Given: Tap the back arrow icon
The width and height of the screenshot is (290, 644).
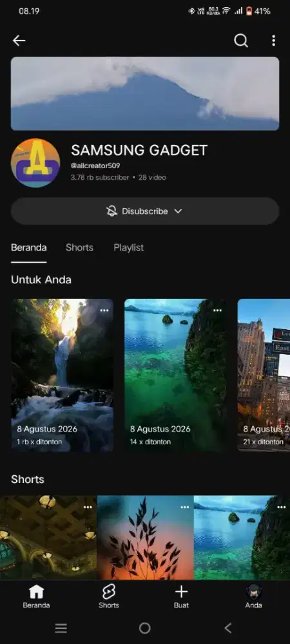Looking at the screenshot, I should point(19,40).
